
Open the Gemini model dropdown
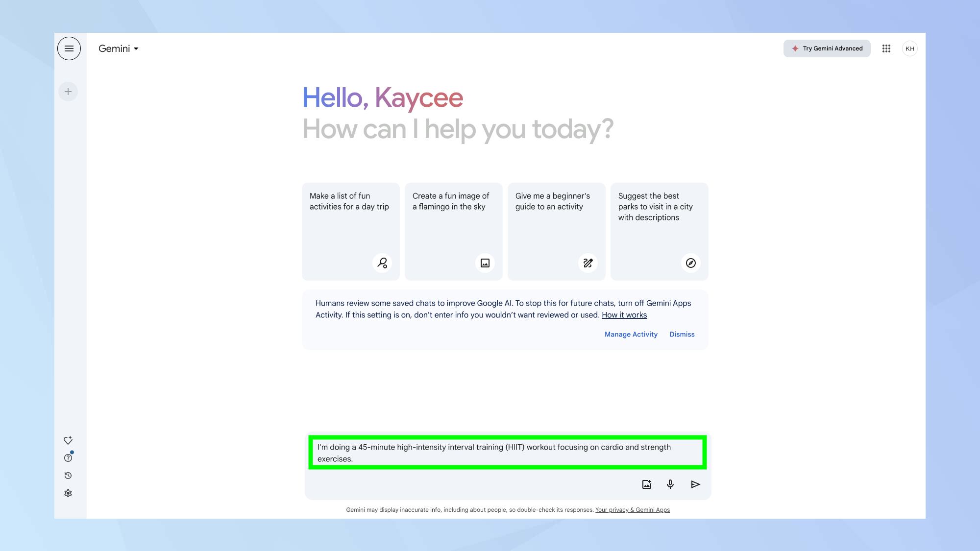[119, 48]
